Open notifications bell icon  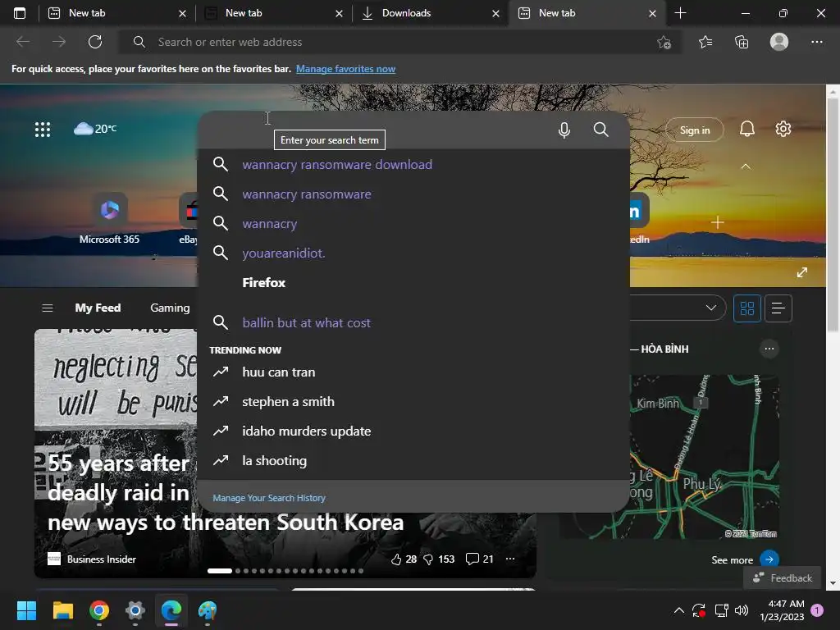coord(746,129)
